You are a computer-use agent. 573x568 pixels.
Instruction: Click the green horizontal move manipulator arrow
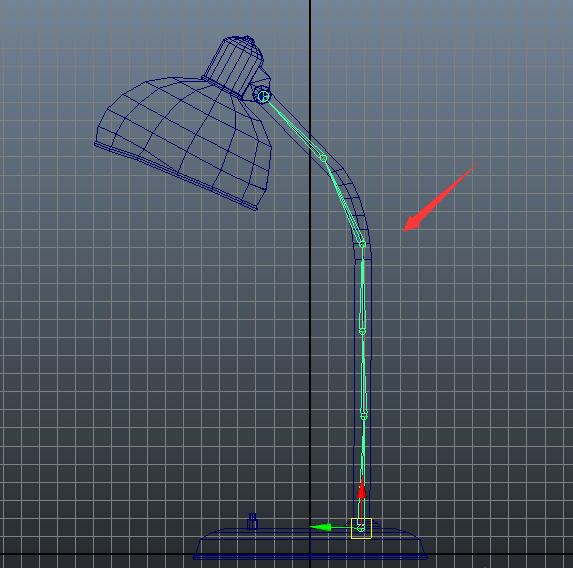(321, 527)
